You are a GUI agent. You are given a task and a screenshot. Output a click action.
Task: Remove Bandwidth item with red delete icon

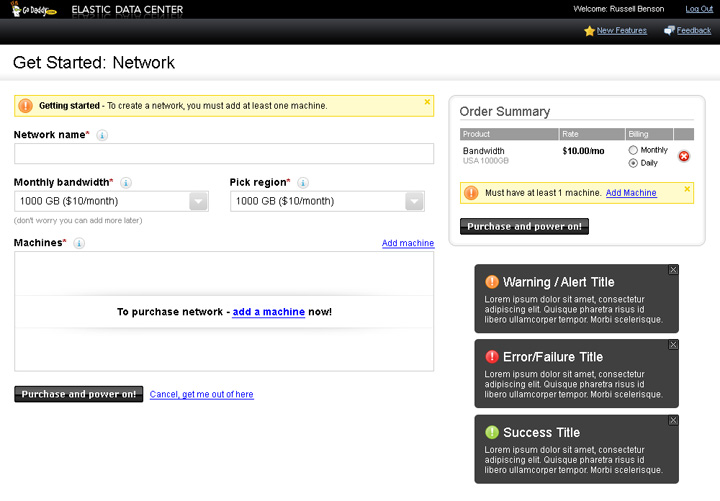coord(684,156)
